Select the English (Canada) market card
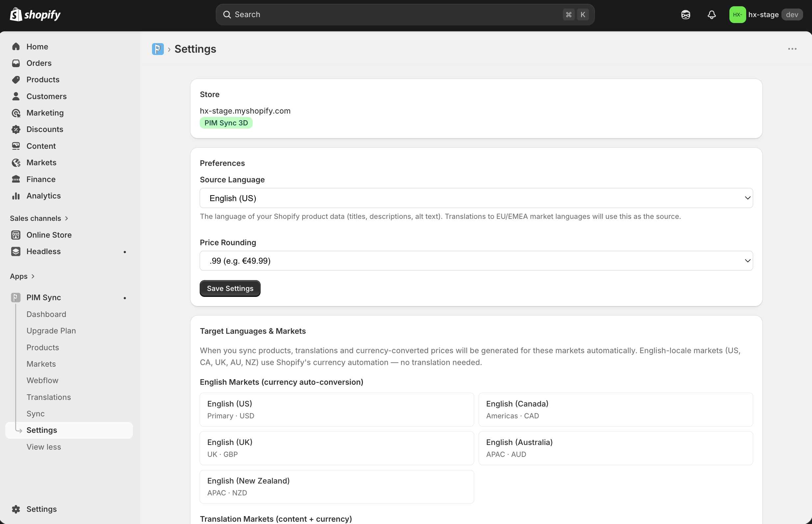Screen dimensions: 812x524 click(616, 410)
